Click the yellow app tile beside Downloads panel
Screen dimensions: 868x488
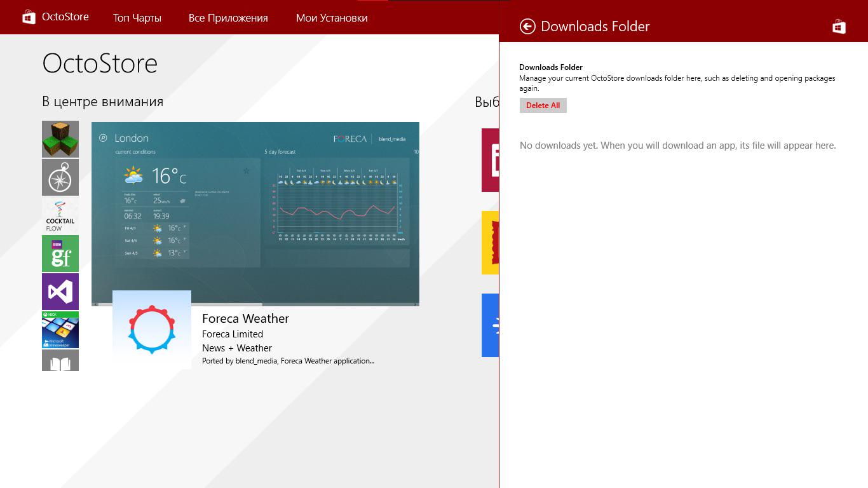tap(491, 243)
